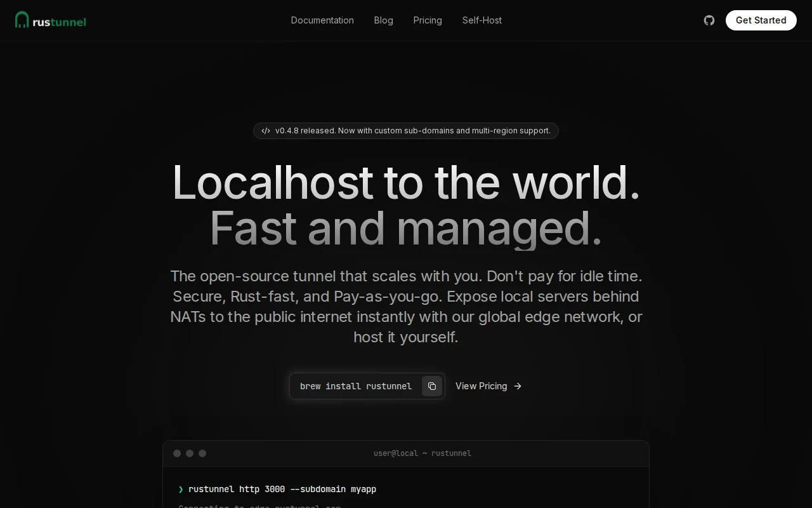The height and width of the screenshot is (508, 812).
Task: Select the brew install rustunnel command text
Action: pyautogui.click(x=356, y=386)
